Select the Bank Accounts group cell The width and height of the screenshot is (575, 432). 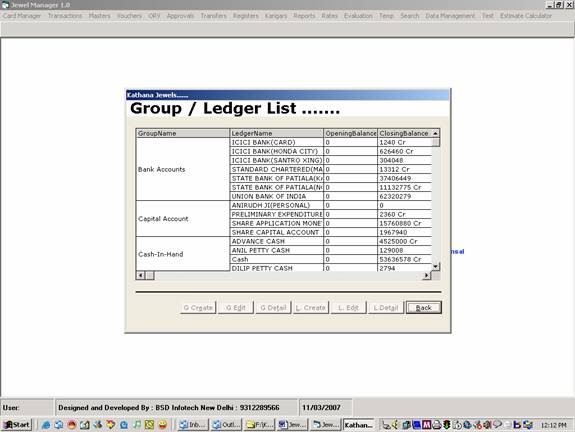point(183,169)
